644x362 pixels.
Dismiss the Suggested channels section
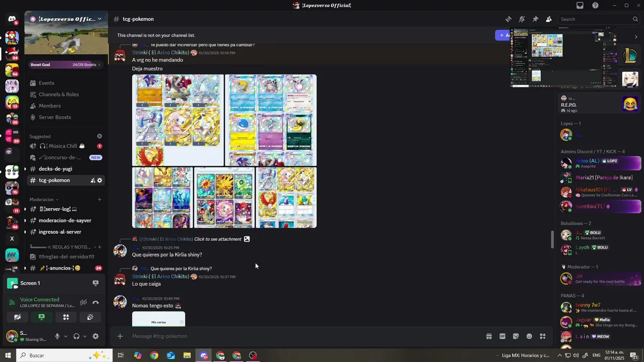[x=100, y=136]
